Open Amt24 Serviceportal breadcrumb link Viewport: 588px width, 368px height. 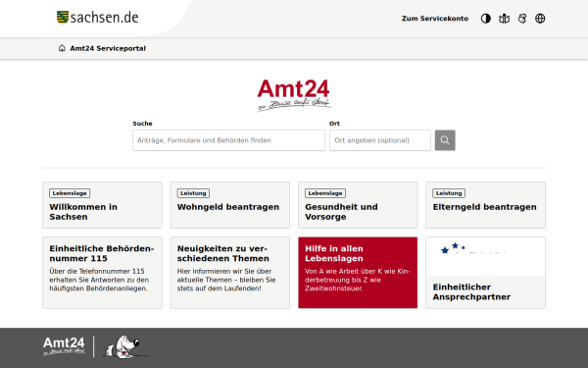[x=108, y=48]
